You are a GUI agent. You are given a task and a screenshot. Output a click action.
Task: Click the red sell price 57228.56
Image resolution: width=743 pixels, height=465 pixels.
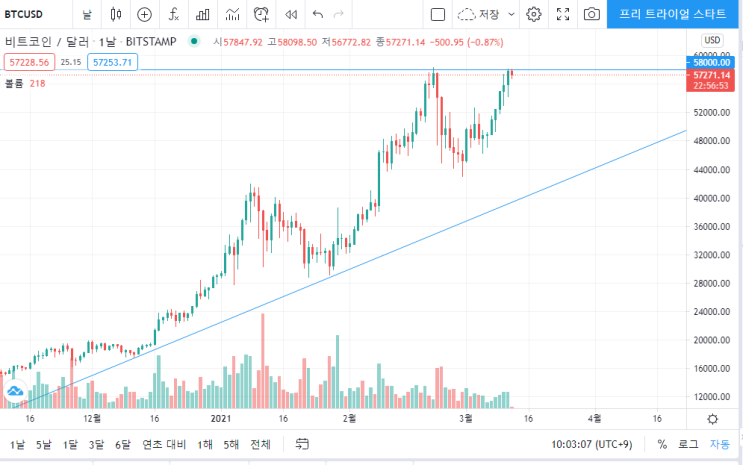click(29, 62)
